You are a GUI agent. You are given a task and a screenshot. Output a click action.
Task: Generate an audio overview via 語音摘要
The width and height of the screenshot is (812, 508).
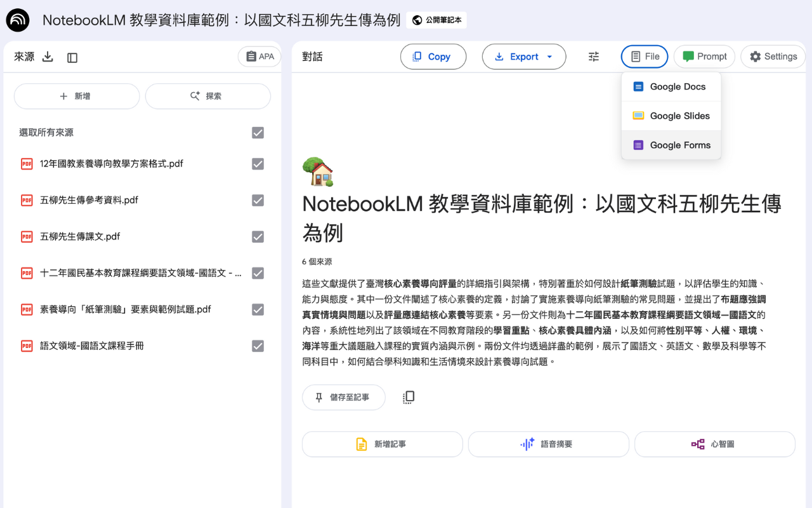pos(548,444)
